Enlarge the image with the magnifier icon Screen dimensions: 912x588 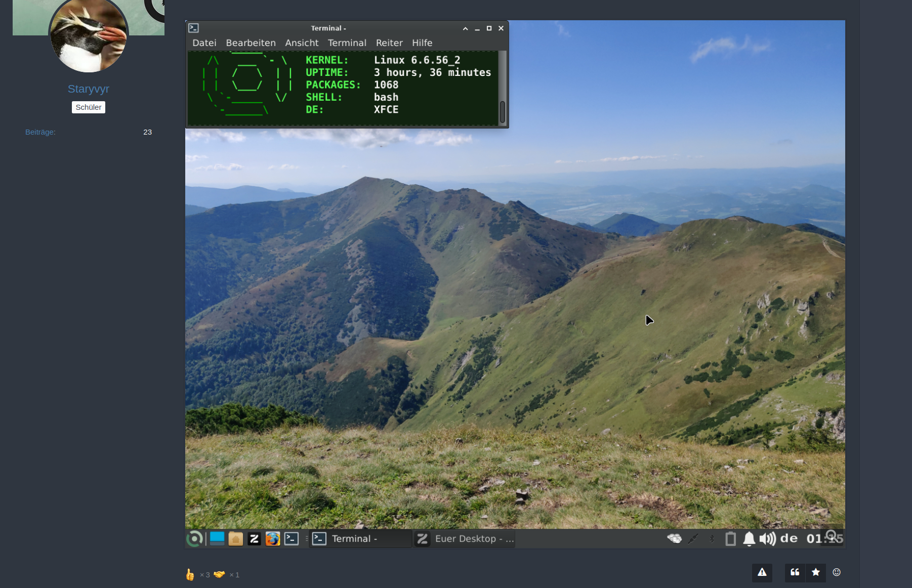click(831, 535)
